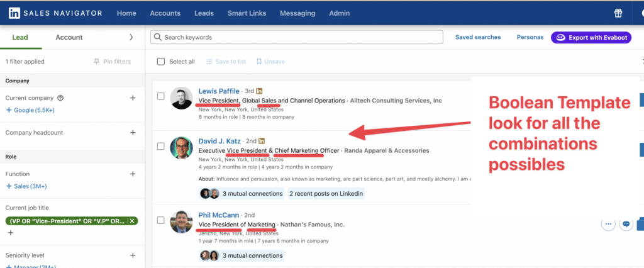The image size is (644, 268).
Task: Add Sales (3M+) function suggestion
Action: [26, 186]
